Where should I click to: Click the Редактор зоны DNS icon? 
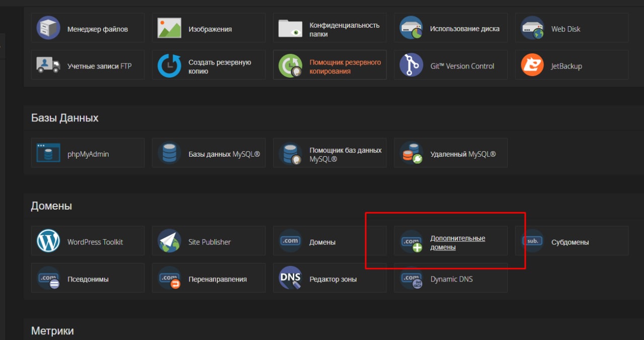(290, 278)
